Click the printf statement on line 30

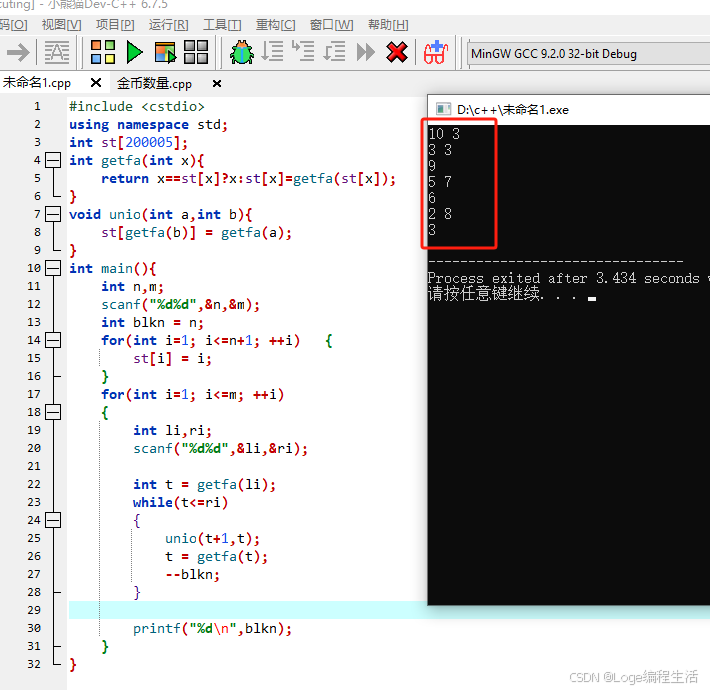tap(212, 628)
